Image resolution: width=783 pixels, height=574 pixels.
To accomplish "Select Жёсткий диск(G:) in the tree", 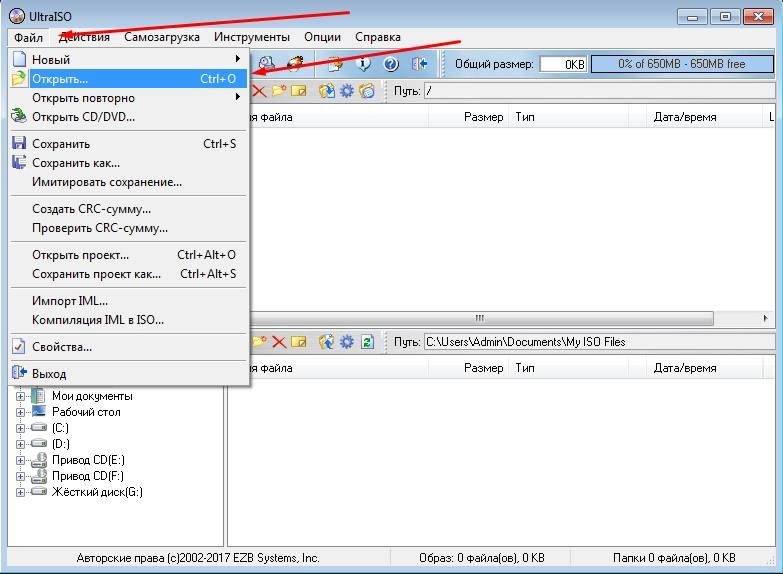I will (97, 492).
